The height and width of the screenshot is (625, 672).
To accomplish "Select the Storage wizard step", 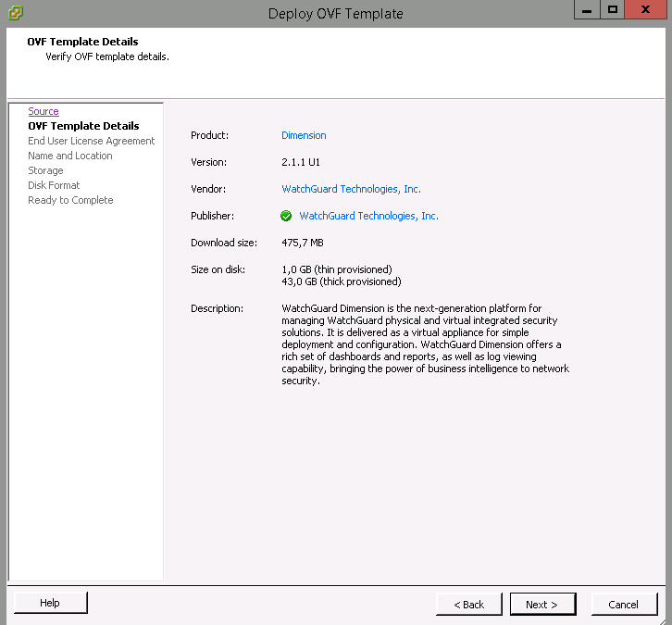I will click(x=45, y=170).
